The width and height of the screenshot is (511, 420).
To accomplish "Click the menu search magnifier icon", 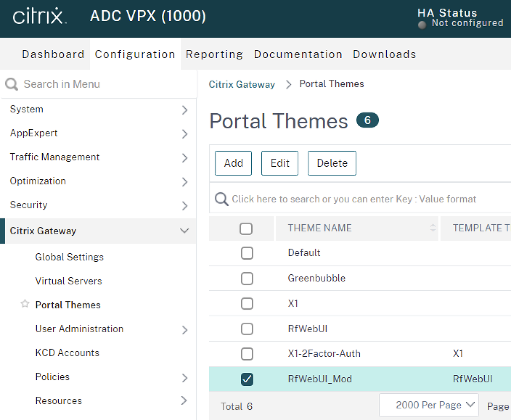I will (x=11, y=84).
